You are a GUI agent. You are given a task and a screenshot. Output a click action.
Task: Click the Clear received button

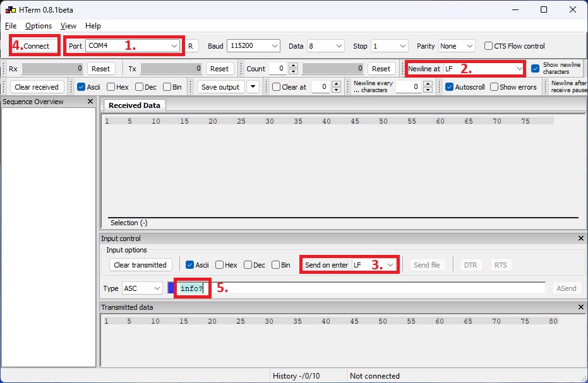[37, 87]
